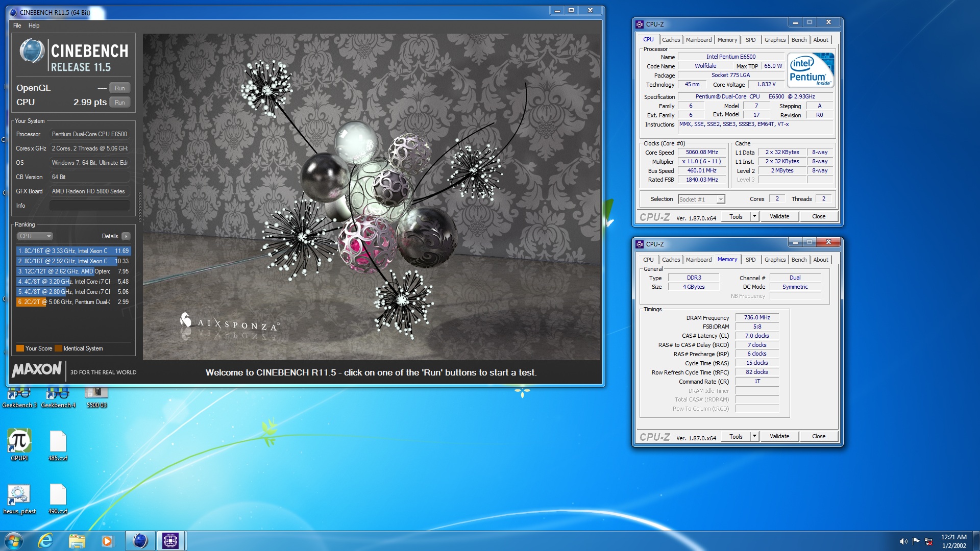
Task: Switch to Graphics tab in upper CPU-Z
Action: tap(775, 40)
